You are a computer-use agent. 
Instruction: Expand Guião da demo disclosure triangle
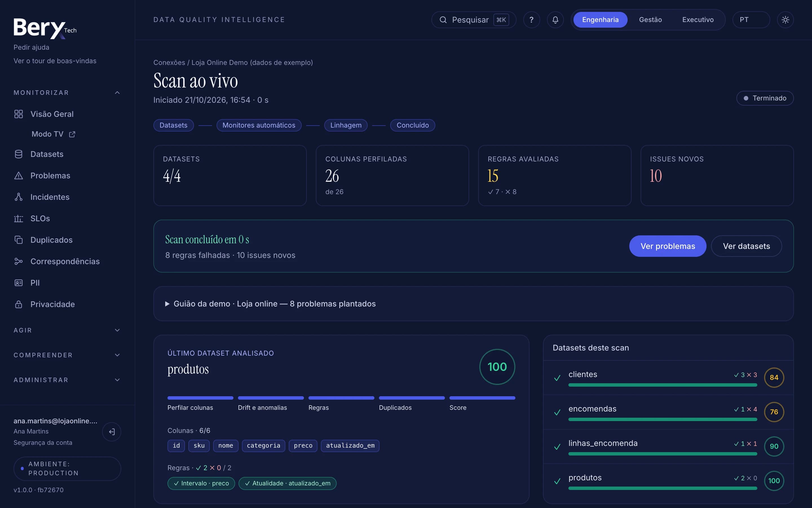(167, 304)
